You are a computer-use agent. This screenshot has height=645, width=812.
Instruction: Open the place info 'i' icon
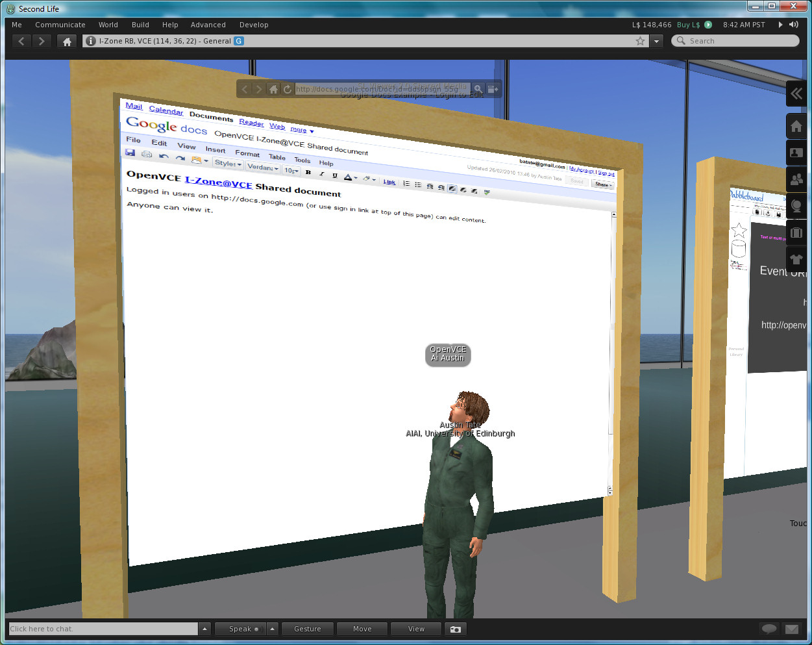coord(91,41)
